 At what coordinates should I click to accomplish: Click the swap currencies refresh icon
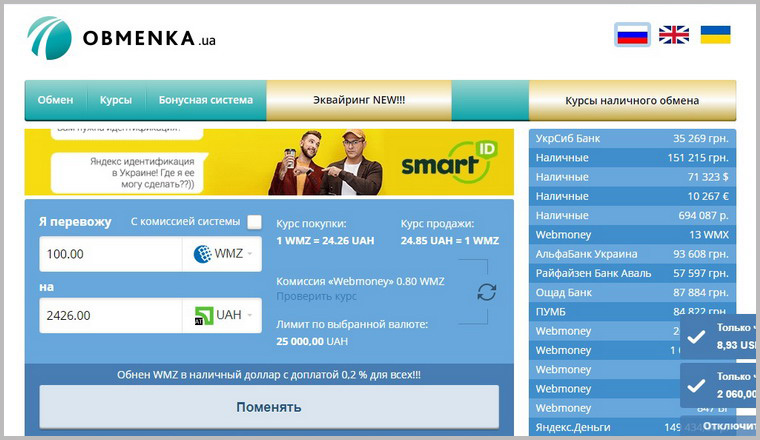pyautogui.click(x=487, y=292)
